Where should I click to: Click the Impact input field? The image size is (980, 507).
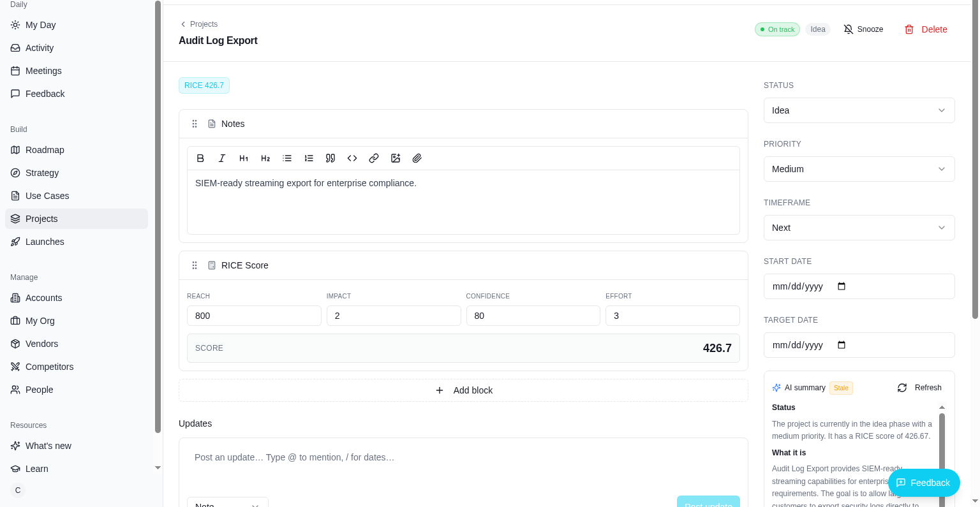(x=394, y=316)
